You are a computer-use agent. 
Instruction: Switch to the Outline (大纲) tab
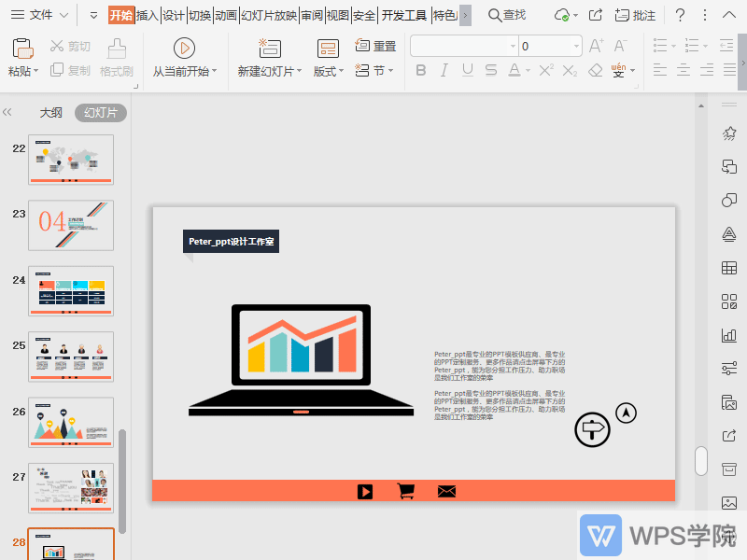point(50,112)
